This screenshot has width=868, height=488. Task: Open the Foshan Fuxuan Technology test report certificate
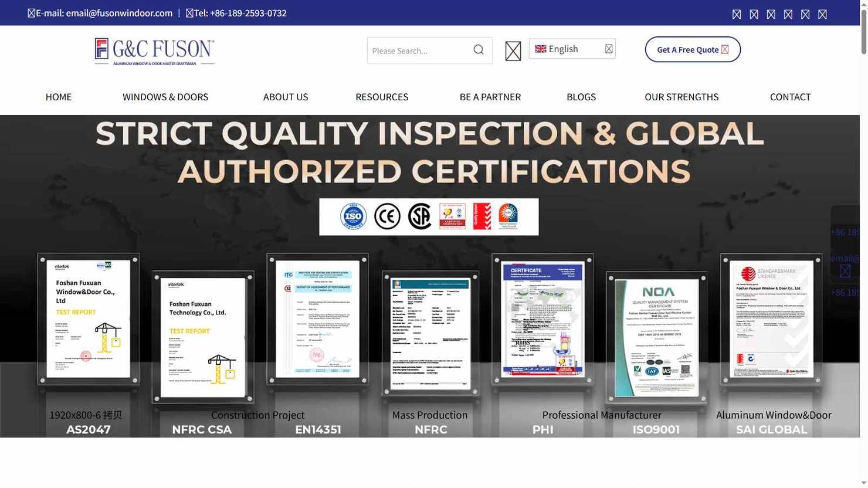pyautogui.click(x=202, y=337)
